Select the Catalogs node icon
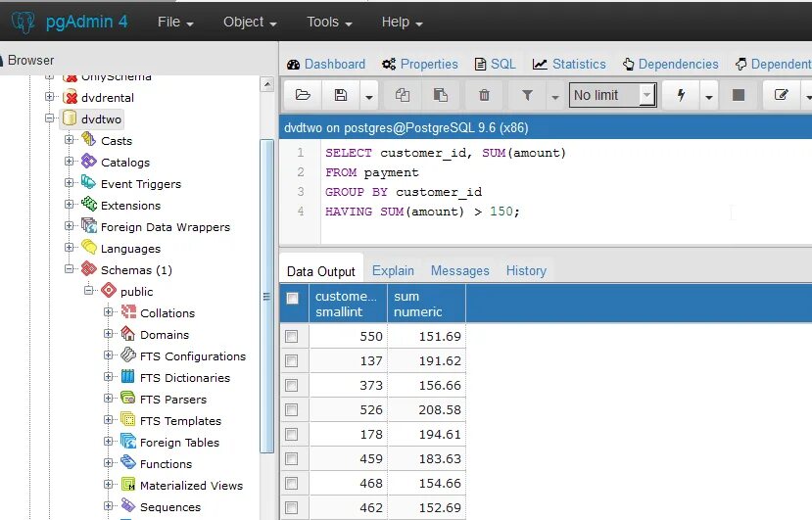 88,162
